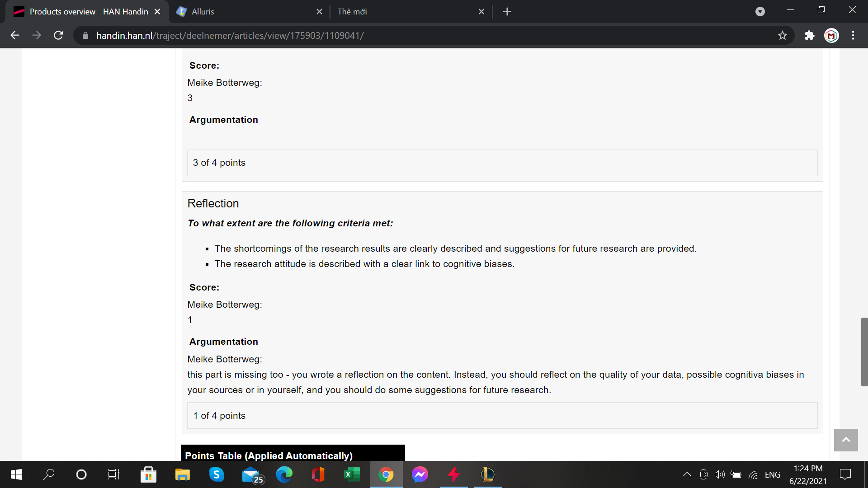Click the Points Table (Applied Automatically) header
This screenshot has width=868, height=488.
click(293, 453)
